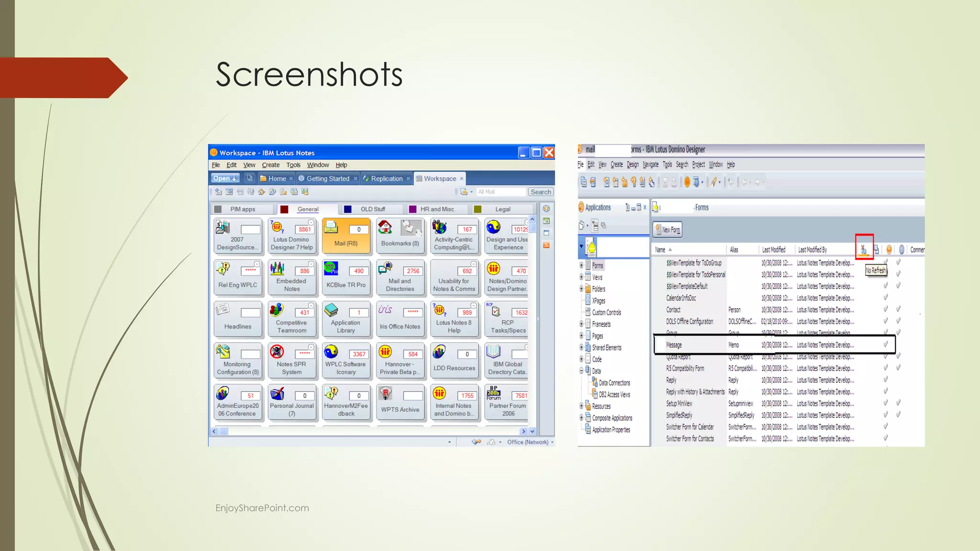
Task: Click the orange Preview in Notes toolbar icon
Action: click(687, 182)
